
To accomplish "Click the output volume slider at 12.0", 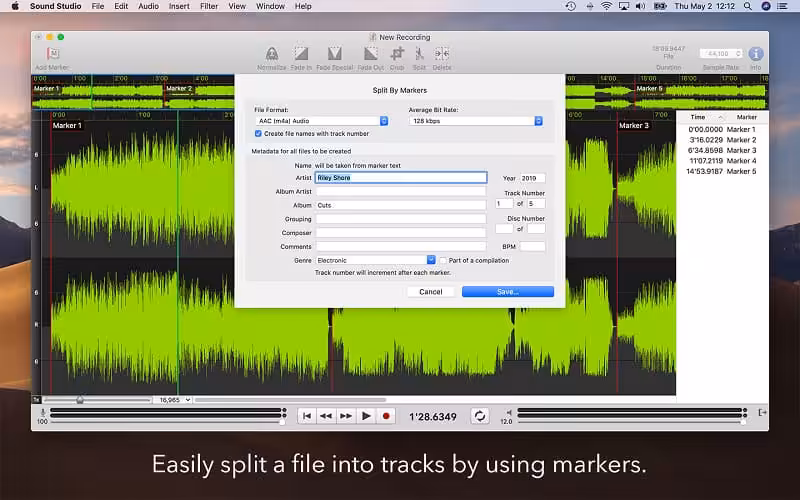I will pyautogui.click(x=743, y=422).
